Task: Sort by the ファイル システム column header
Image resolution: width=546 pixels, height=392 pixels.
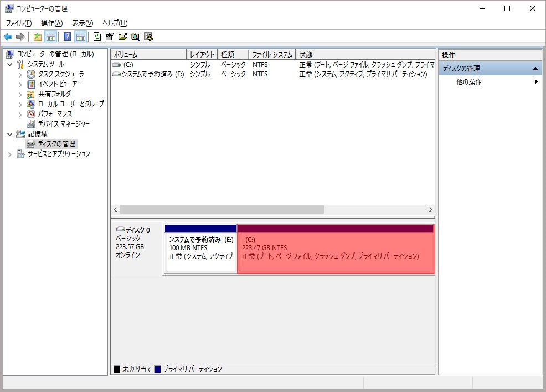Action: point(272,55)
